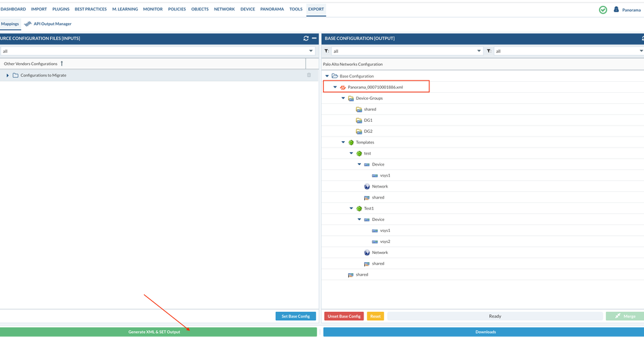The width and height of the screenshot is (644, 337).
Task: Open the M. LEARNING menu
Action: click(x=125, y=9)
